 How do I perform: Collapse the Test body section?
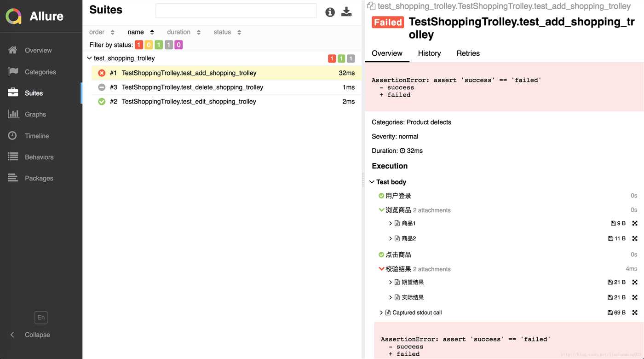pyautogui.click(x=372, y=182)
